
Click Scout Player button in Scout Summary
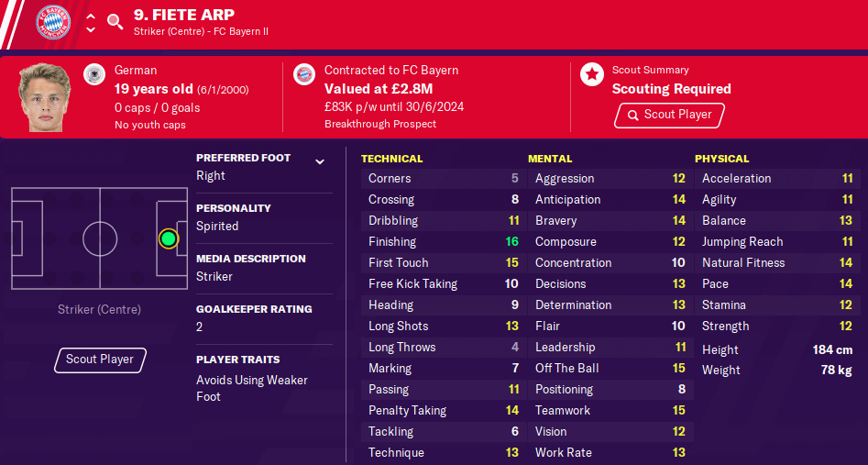(669, 116)
